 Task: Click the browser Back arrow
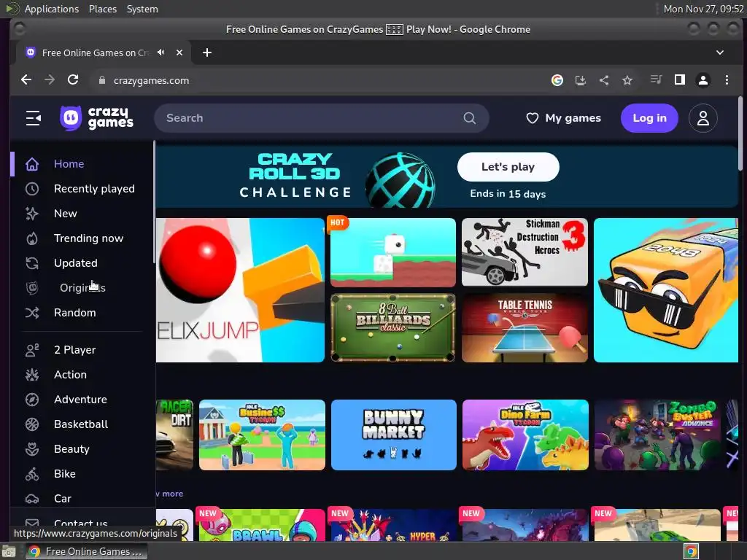pos(26,80)
